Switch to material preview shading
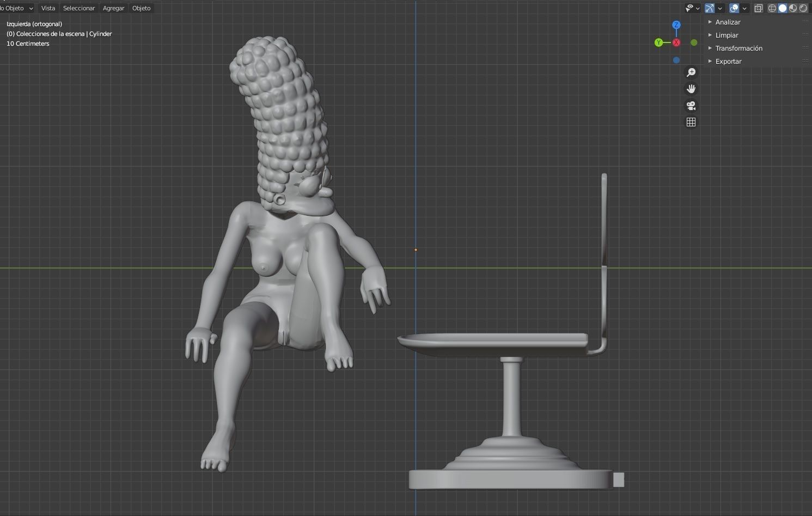Image resolution: width=812 pixels, height=516 pixels. [x=793, y=8]
